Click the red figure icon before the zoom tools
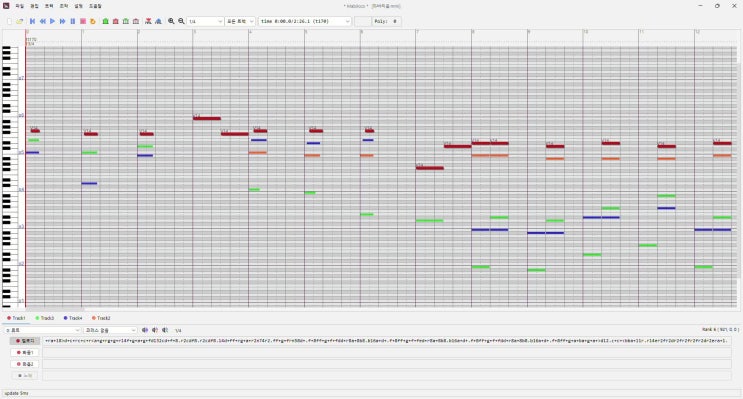The width and height of the screenshot is (743, 399). tap(148, 21)
